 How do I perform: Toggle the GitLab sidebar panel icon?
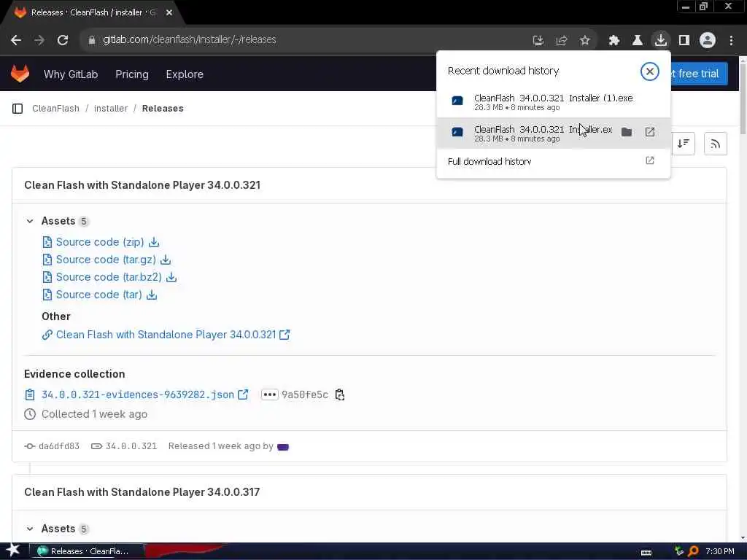(x=18, y=109)
